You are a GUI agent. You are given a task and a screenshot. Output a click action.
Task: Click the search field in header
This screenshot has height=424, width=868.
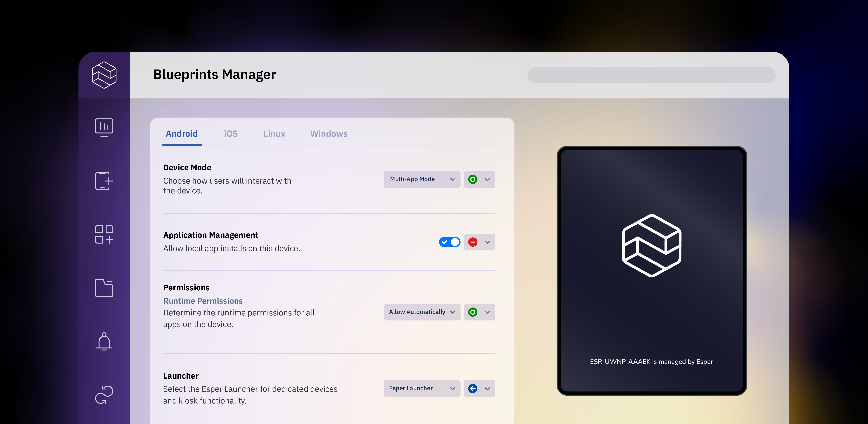(651, 75)
